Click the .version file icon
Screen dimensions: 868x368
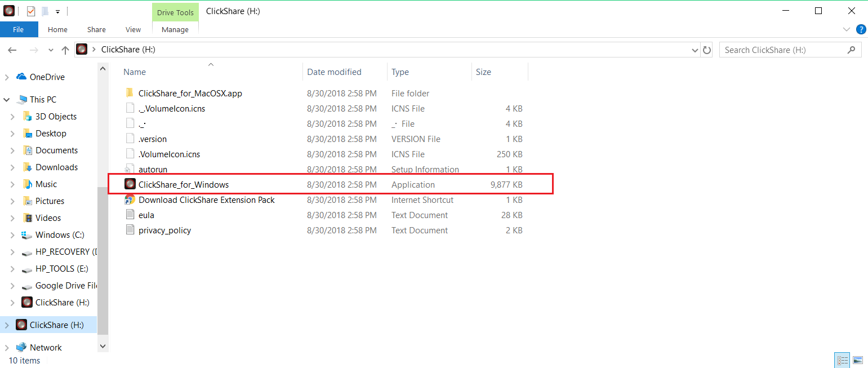tap(130, 139)
